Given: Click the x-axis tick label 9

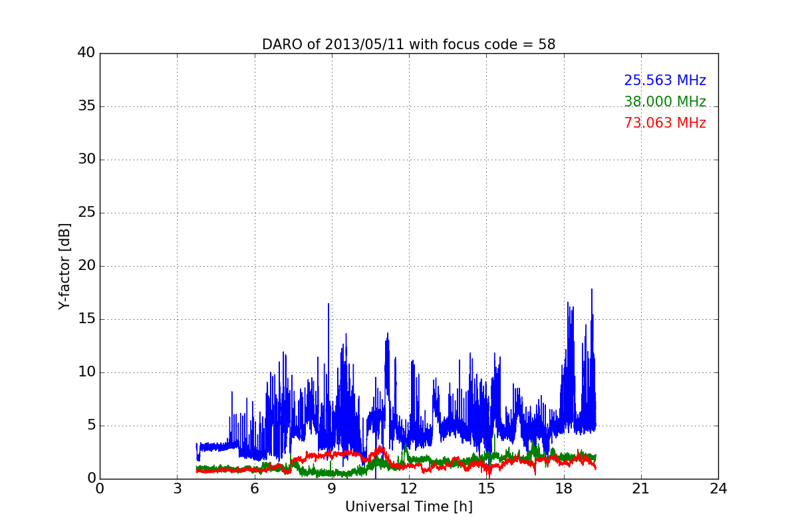Looking at the screenshot, I should click(x=332, y=488).
